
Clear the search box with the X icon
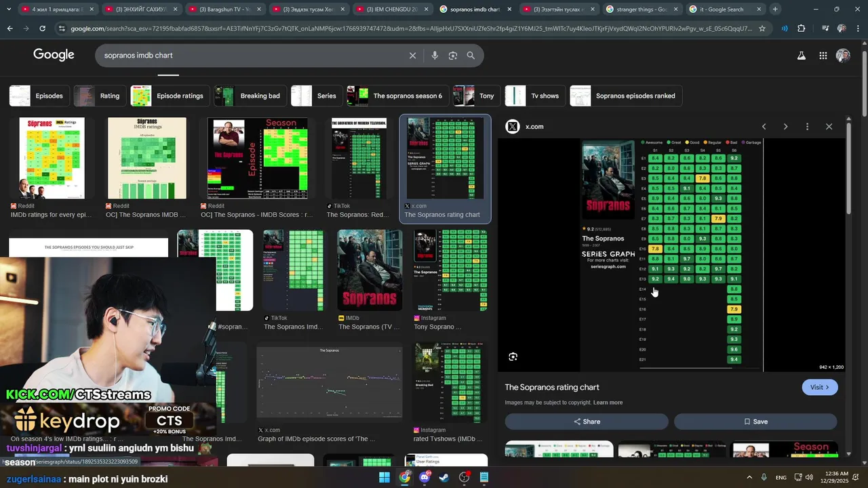point(412,56)
